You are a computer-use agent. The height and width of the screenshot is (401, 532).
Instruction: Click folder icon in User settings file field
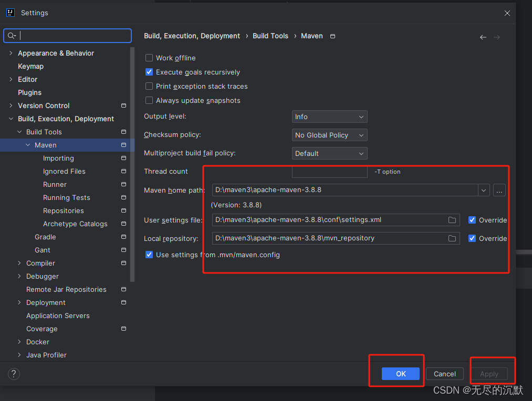click(x=452, y=220)
